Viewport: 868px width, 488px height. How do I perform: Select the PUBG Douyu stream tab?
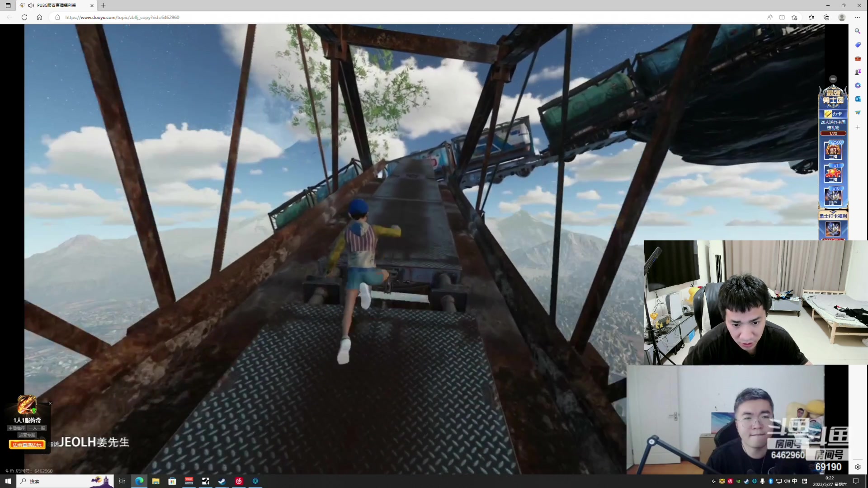(57, 5)
